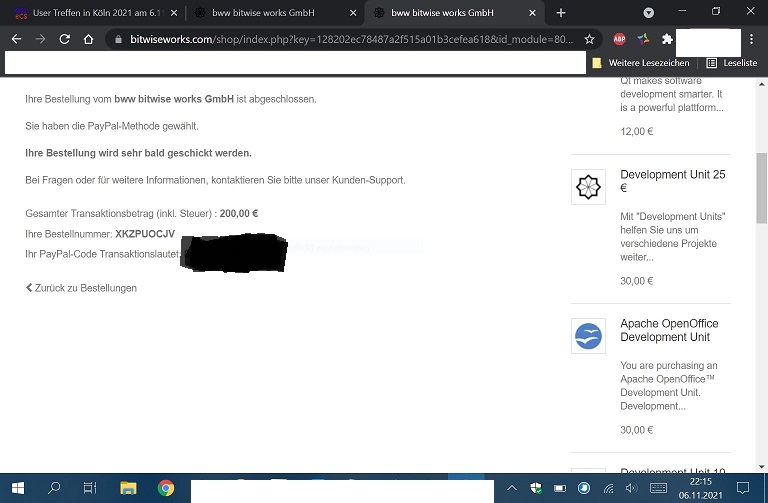Open Windows taskbar search

54,488
